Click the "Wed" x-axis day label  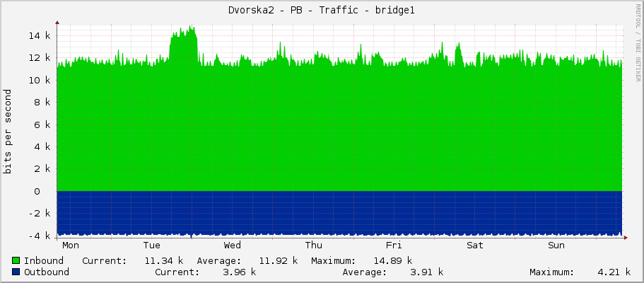[233, 246]
